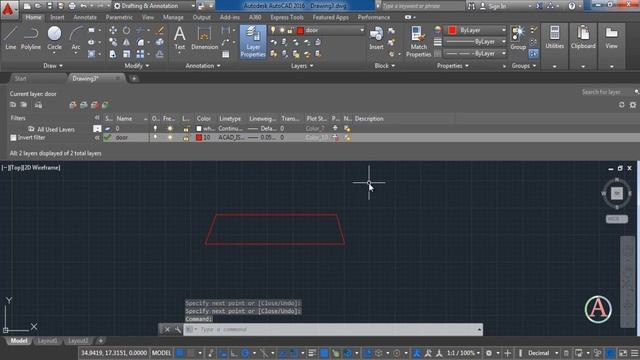Select All Used Layers filter
Viewport: 640px width, 360px height.
pyautogui.click(x=56, y=129)
